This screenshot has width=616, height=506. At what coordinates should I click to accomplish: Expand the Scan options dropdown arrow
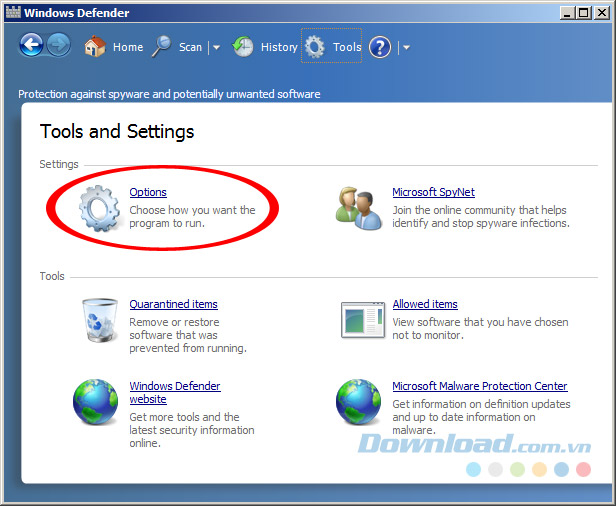[x=216, y=48]
